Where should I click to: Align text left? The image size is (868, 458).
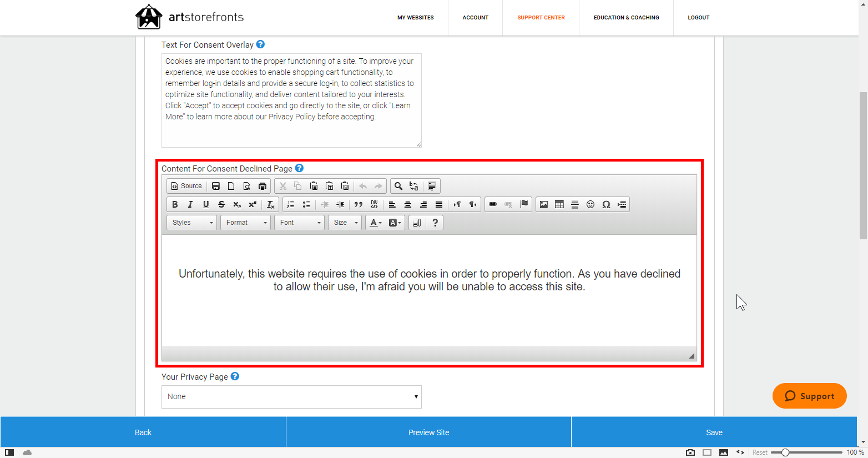392,204
